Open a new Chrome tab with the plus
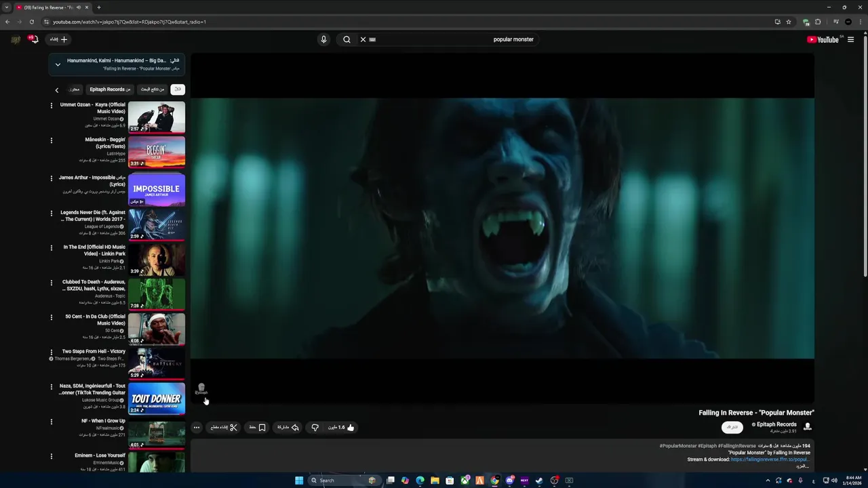Screen dimensions: 868x488 pos(99,7)
